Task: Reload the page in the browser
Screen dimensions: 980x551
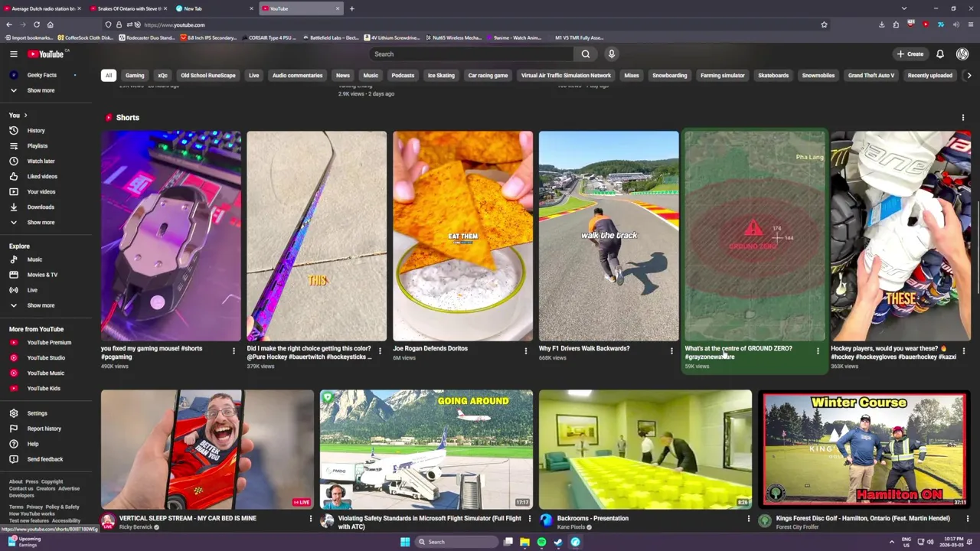Action: 36,24
